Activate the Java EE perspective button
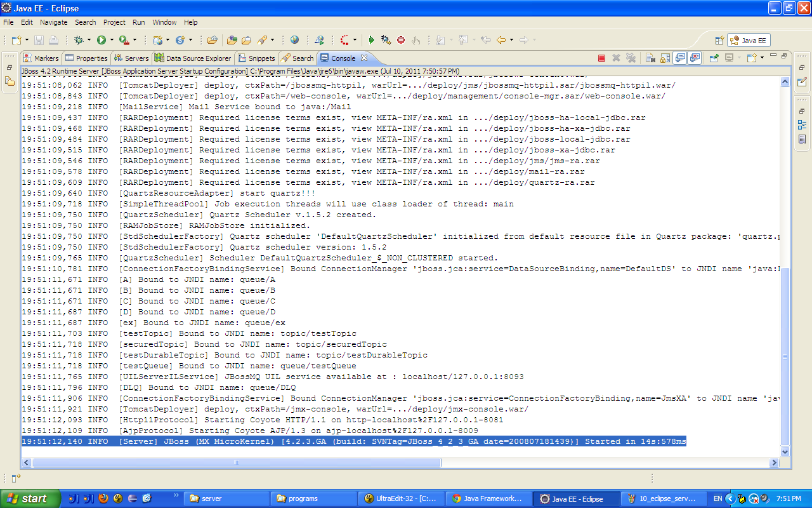The width and height of the screenshot is (812, 508). tap(747, 39)
